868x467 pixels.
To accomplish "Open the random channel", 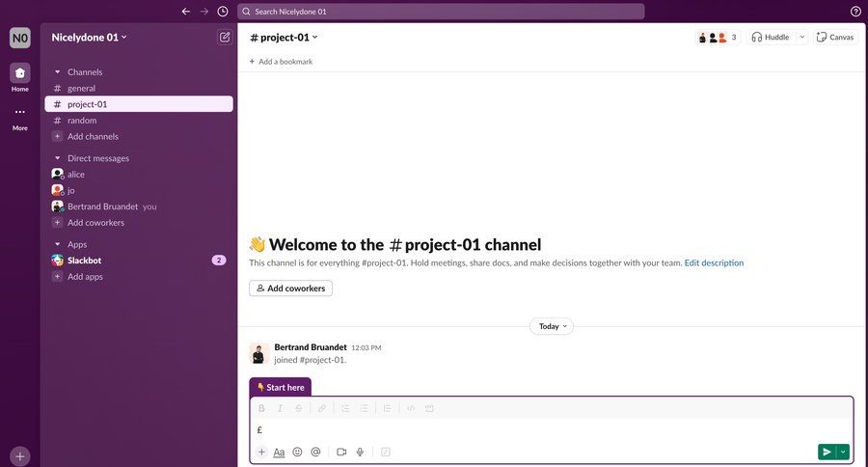I will (x=139, y=121).
